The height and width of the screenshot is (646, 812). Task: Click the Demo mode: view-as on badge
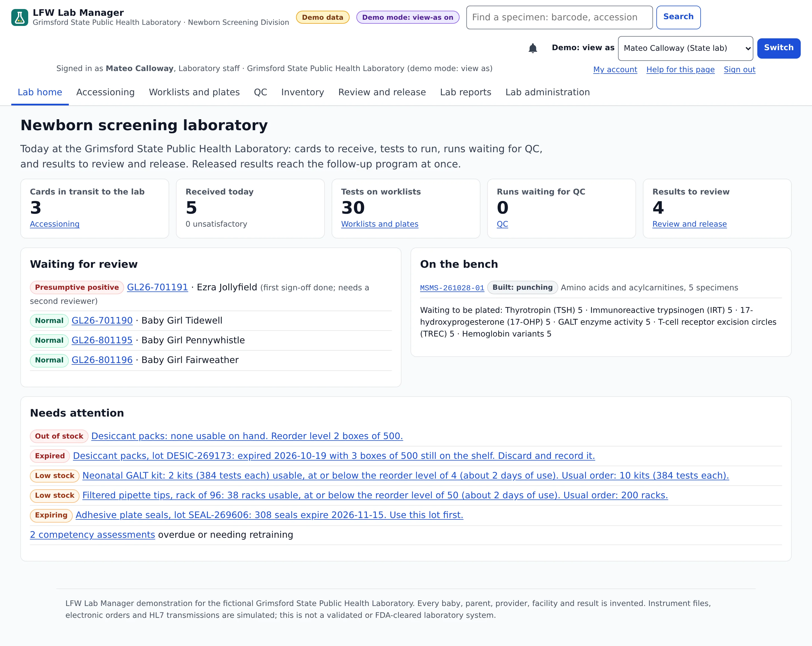tap(407, 17)
